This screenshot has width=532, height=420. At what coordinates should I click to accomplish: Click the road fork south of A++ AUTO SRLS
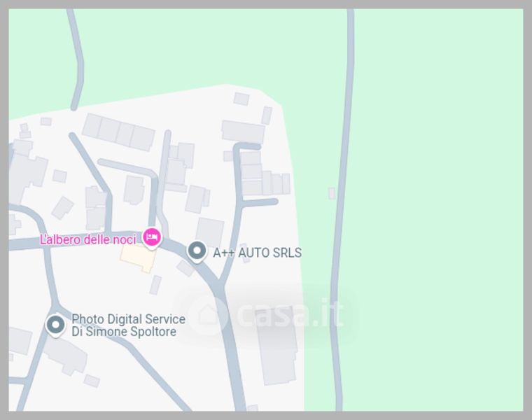tap(220, 286)
